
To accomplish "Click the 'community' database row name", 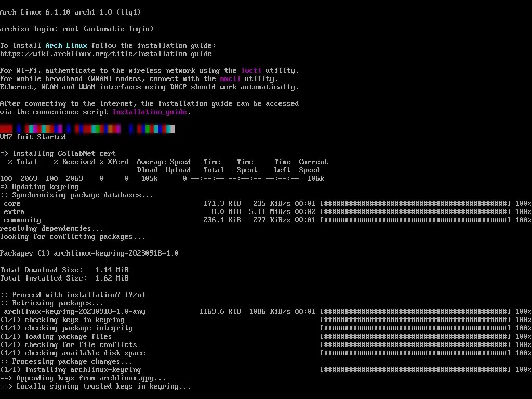I will pos(22,220).
